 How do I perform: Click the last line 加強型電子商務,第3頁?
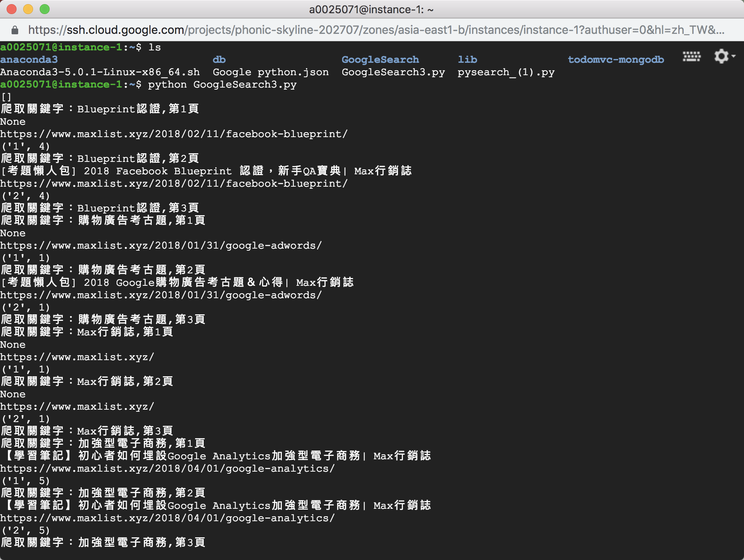tap(103, 543)
